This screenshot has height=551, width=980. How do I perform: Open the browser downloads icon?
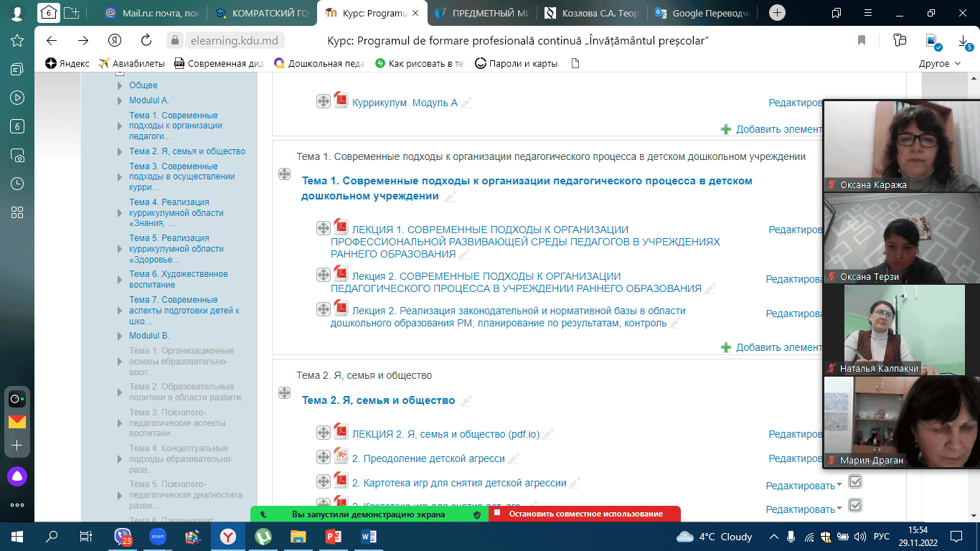coord(963,41)
